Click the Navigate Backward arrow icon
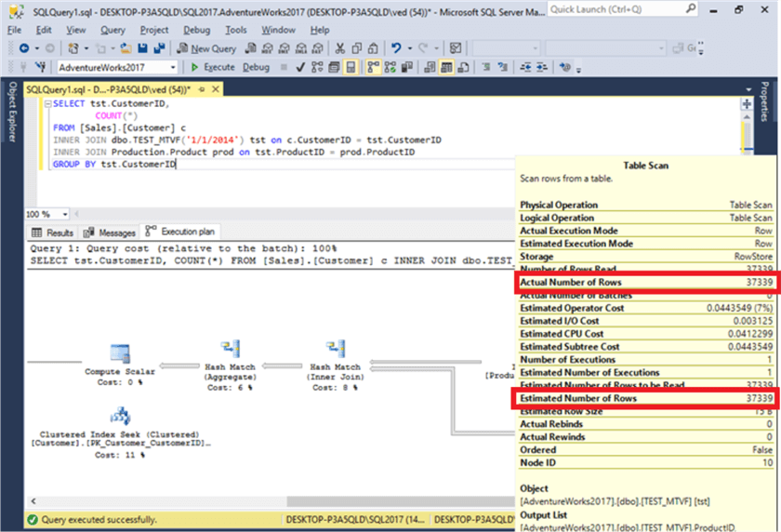This screenshot has height=532, width=781. [23, 48]
